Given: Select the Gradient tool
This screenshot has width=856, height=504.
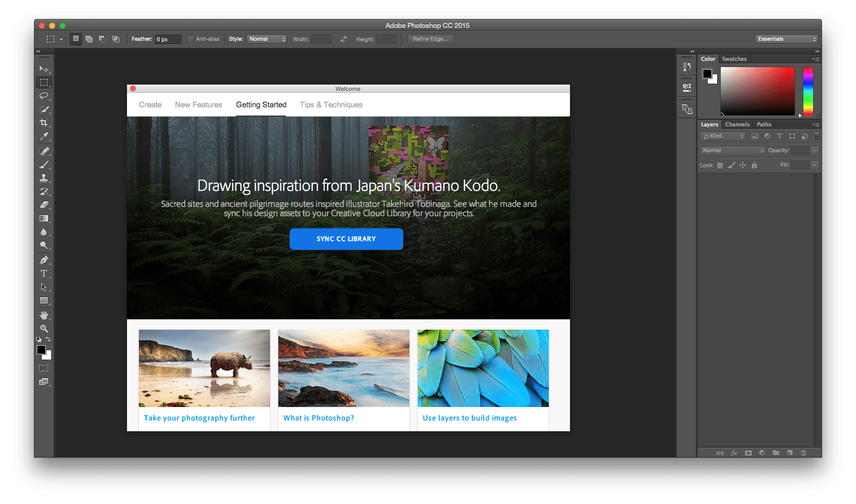Looking at the screenshot, I should [x=44, y=218].
